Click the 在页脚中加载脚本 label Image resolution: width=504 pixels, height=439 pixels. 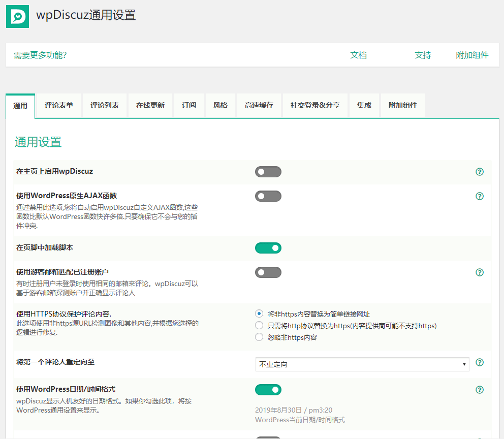[x=45, y=248]
